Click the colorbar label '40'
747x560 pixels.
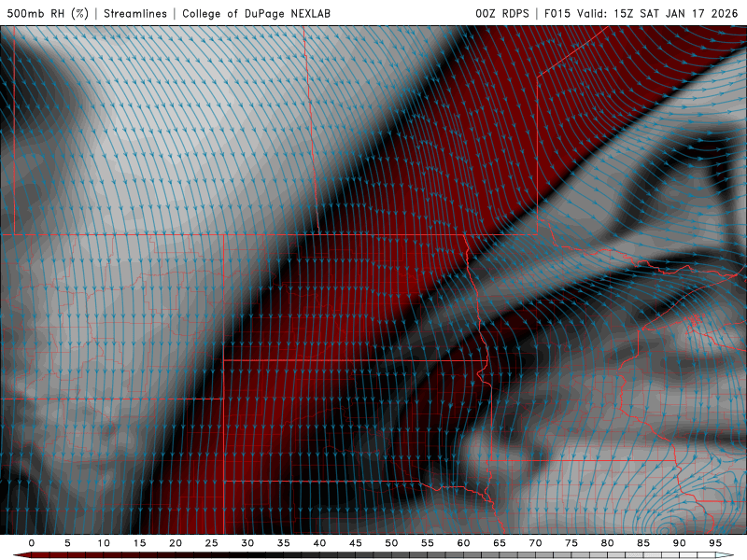(x=319, y=543)
